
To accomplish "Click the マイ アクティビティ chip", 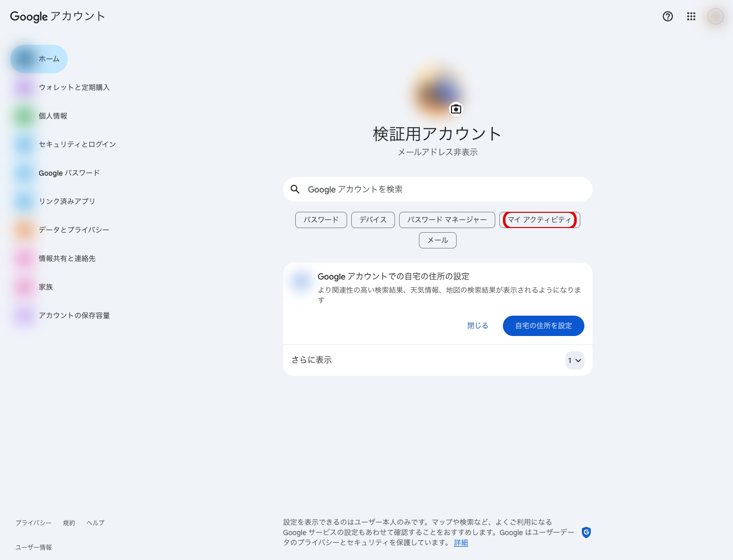I will coord(540,220).
